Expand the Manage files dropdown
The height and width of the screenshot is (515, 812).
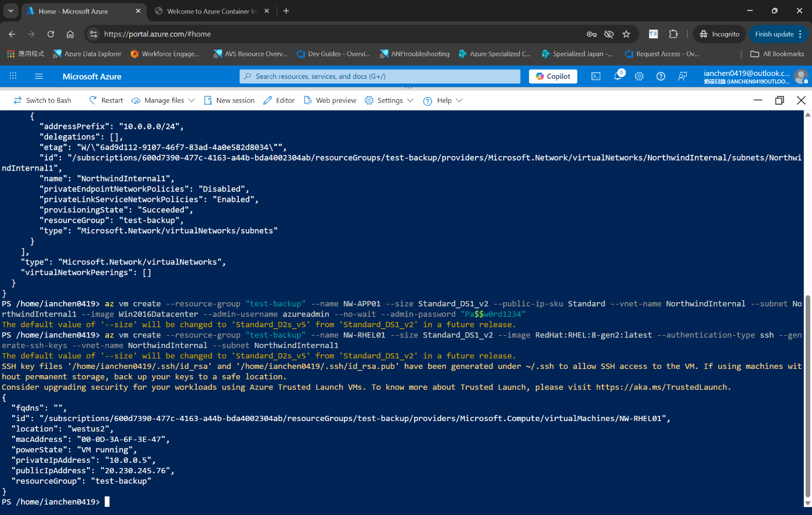click(163, 100)
